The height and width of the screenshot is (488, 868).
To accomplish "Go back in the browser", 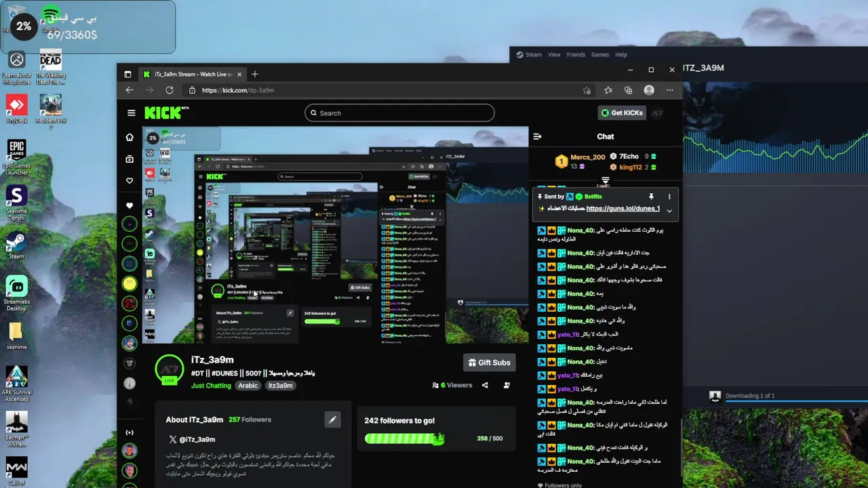I will click(130, 90).
